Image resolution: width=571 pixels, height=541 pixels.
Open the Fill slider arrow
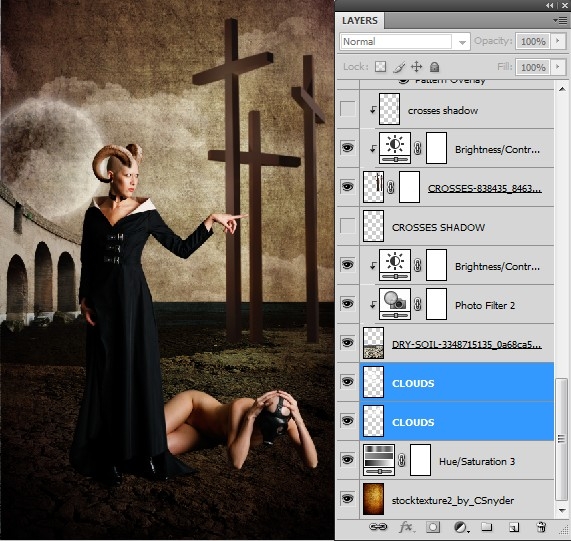[558, 67]
